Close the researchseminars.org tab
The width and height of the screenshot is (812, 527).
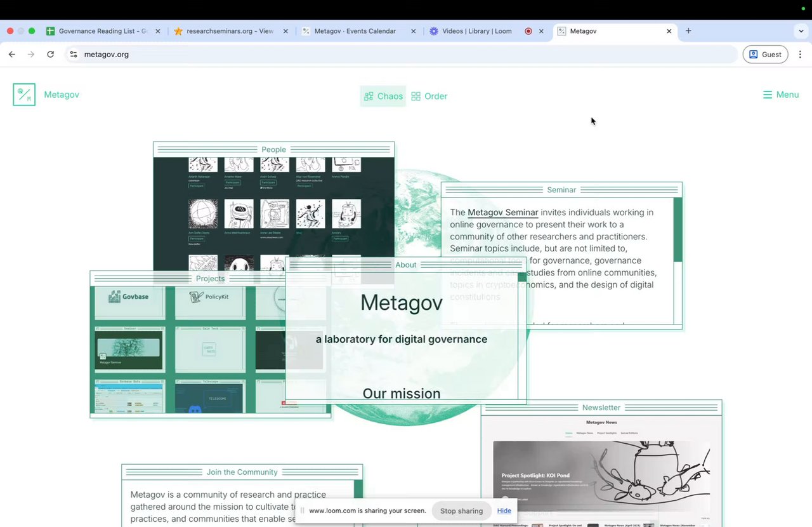coord(285,31)
